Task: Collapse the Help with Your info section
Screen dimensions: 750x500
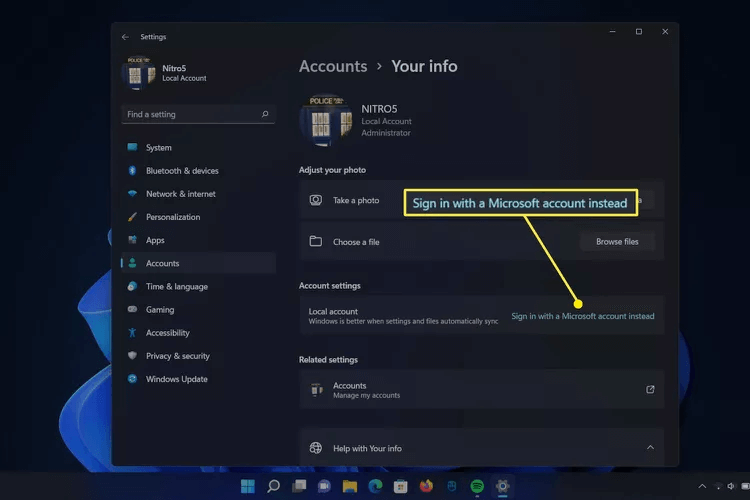Action: (651, 447)
